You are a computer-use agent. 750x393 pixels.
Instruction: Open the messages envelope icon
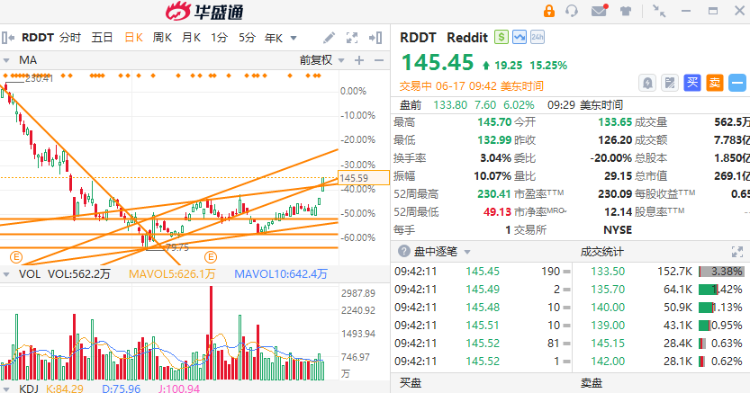coord(599,11)
